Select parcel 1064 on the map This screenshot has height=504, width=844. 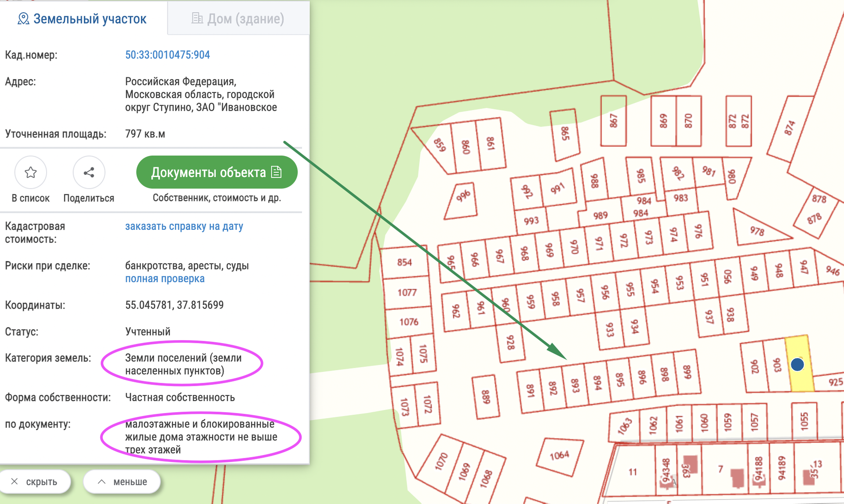click(x=559, y=456)
